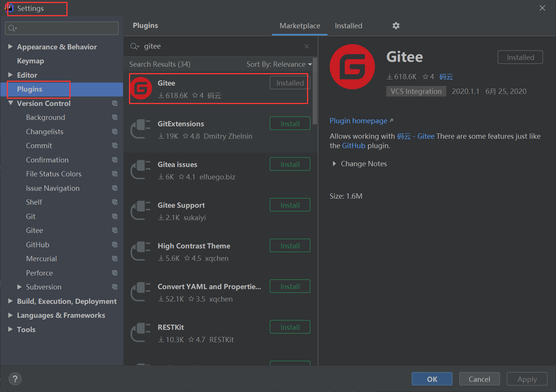Install the High Contrast Theme plugin
The width and height of the screenshot is (556, 392).
(290, 246)
